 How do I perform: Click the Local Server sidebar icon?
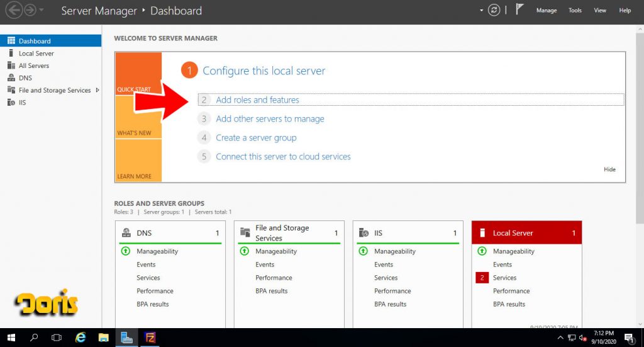(x=11, y=53)
